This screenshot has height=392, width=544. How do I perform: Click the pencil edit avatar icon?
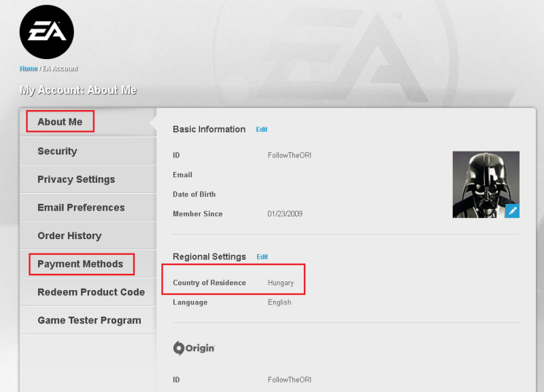512,211
